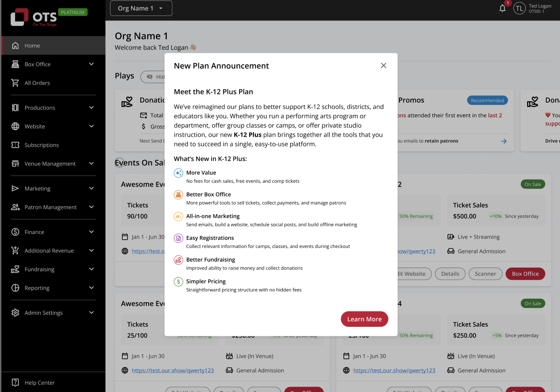Expand the Admin Settings chevron
The height and width of the screenshot is (392, 560).
(x=91, y=313)
